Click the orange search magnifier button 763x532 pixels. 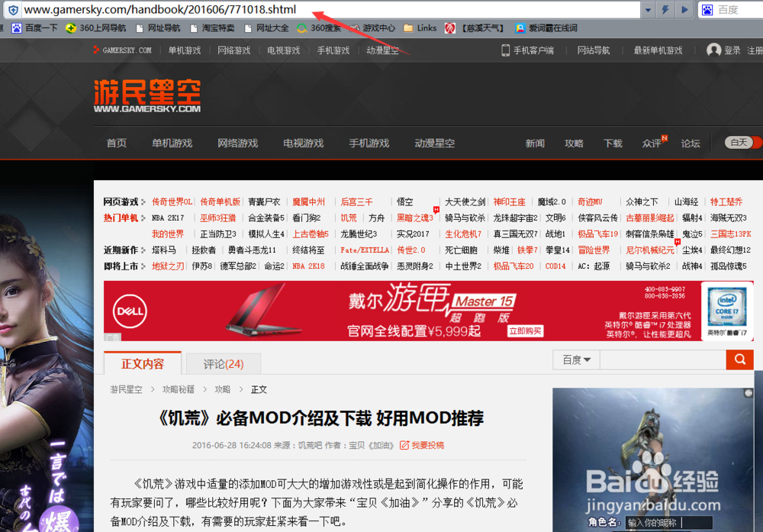coord(739,360)
